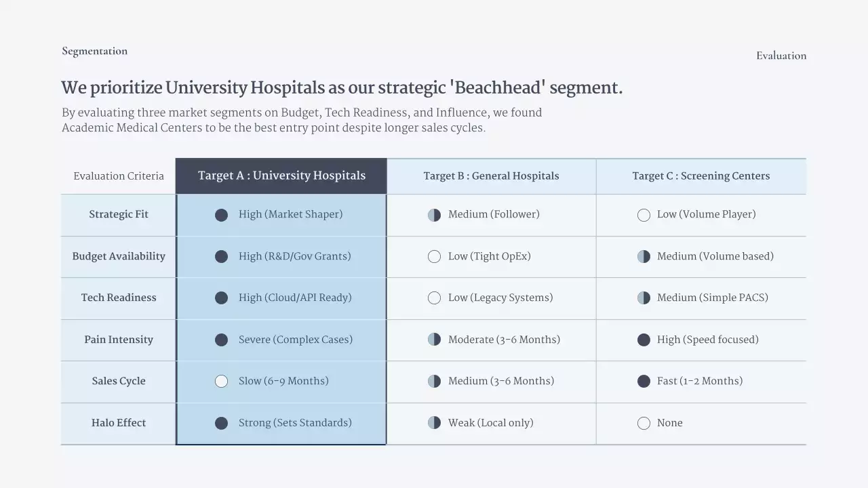
Task: Click half circle beside Medium (Volume based)
Action: (x=644, y=257)
